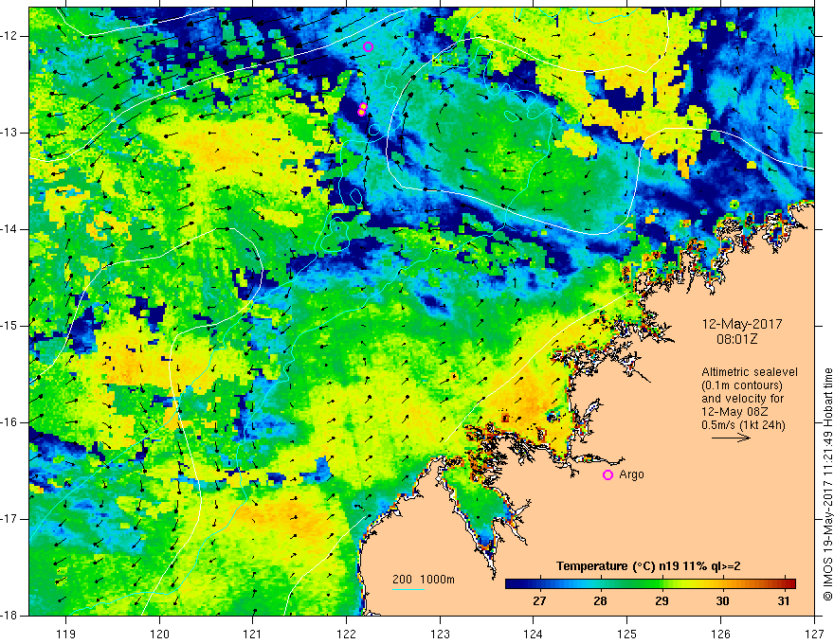Click color bar label 30
The height and width of the screenshot is (644, 834).
[722, 601]
